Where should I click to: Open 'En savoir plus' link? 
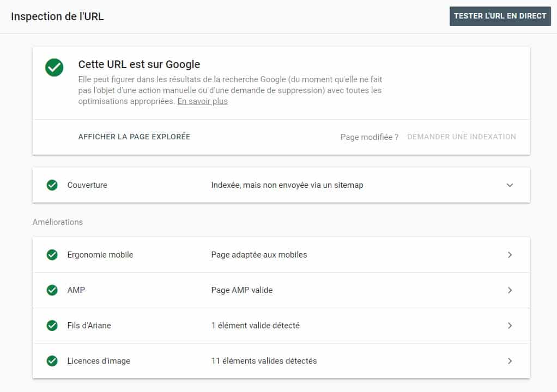click(x=202, y=101)
